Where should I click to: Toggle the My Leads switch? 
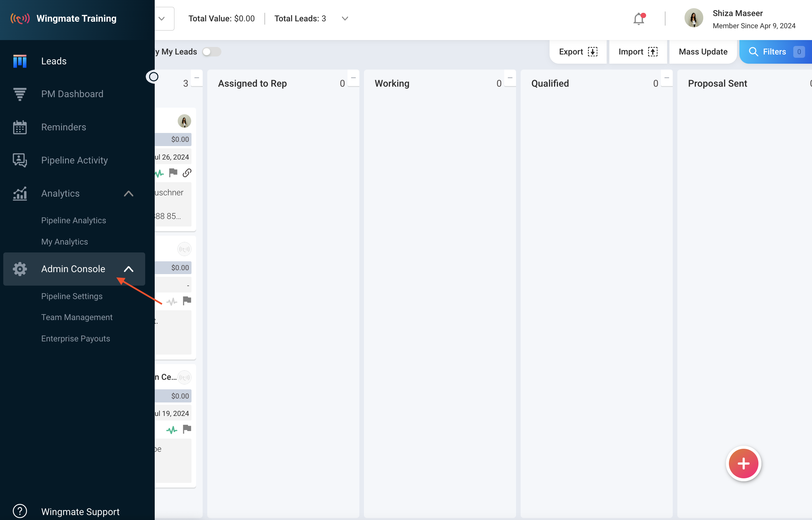pyautogui.click(x=212, y=52)
